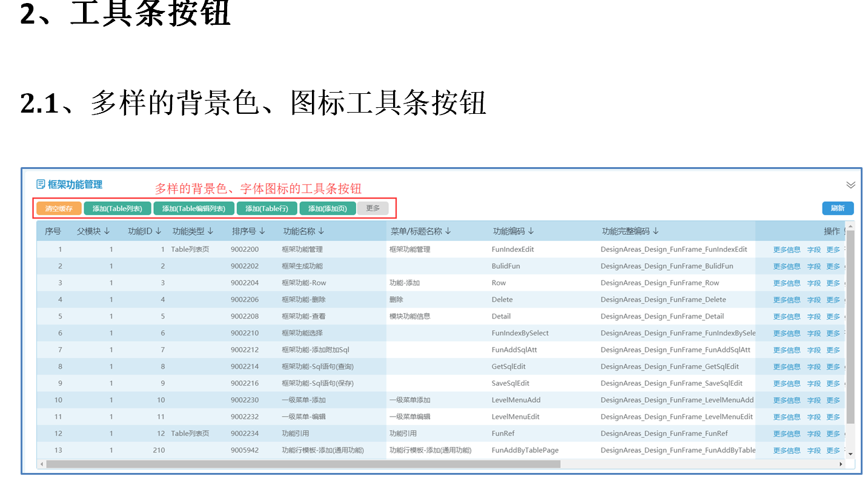The height and width of the screenshot is (479, 868).
Task: Click the LevelMenuAdd code cell
Action: pyautogui.click(x=516, y=400)
